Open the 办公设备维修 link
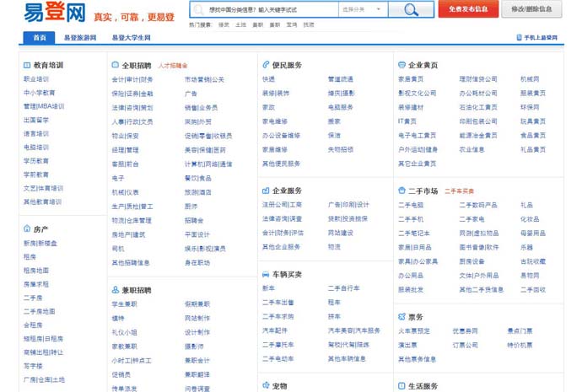The height and width of the screenshot is (392, 582). [281, 136]
